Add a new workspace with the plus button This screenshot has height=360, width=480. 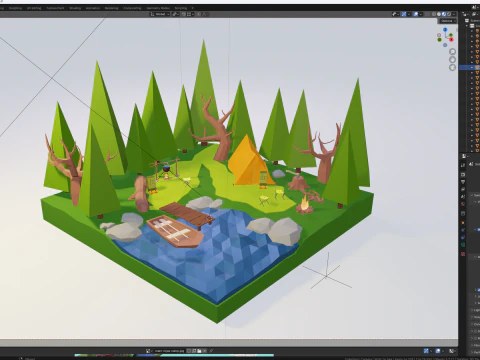click(192, 8)
